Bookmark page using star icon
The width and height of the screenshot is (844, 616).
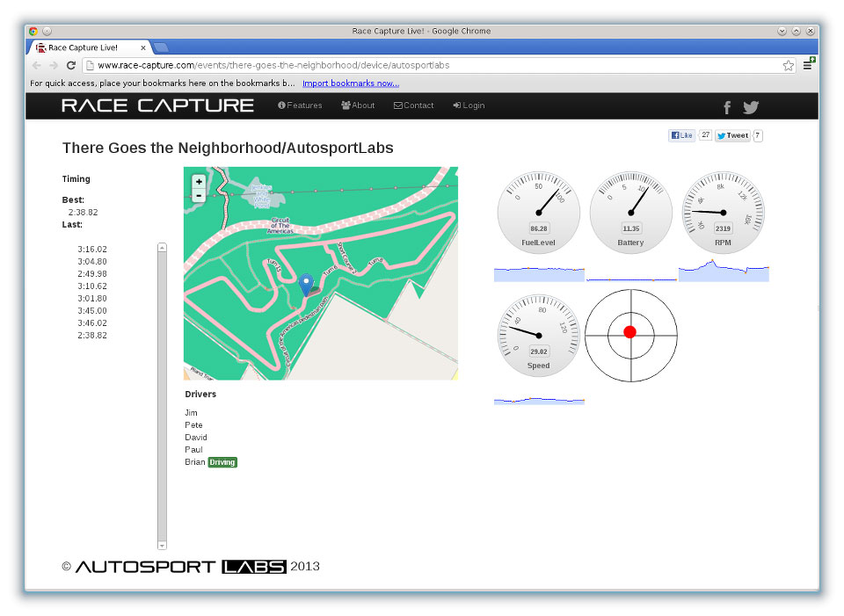tap(788, 66)
